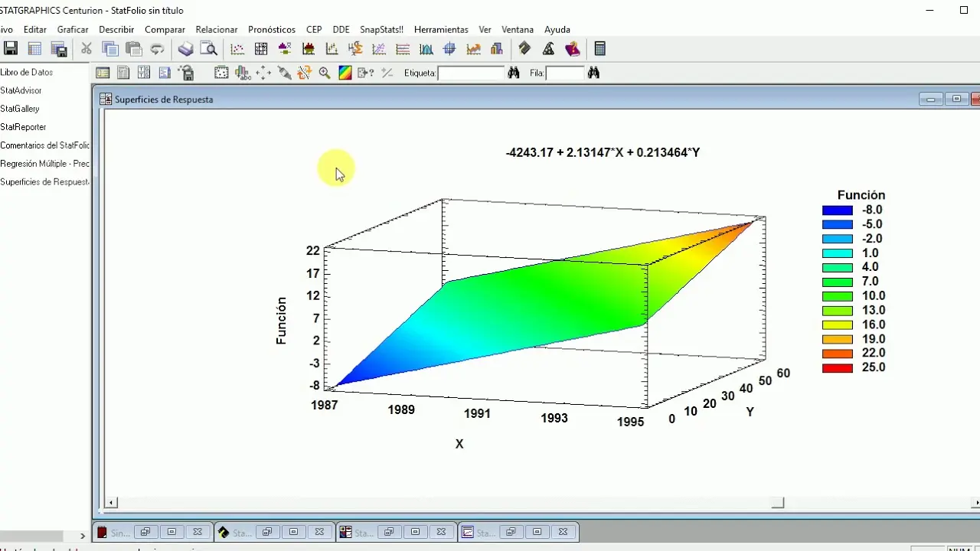
Task: Click inside the Fila input field
Action: point(565,73)
